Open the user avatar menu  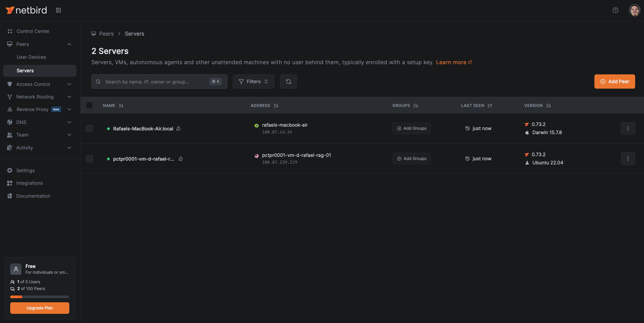pyautogui.click(x=634, y=10)
